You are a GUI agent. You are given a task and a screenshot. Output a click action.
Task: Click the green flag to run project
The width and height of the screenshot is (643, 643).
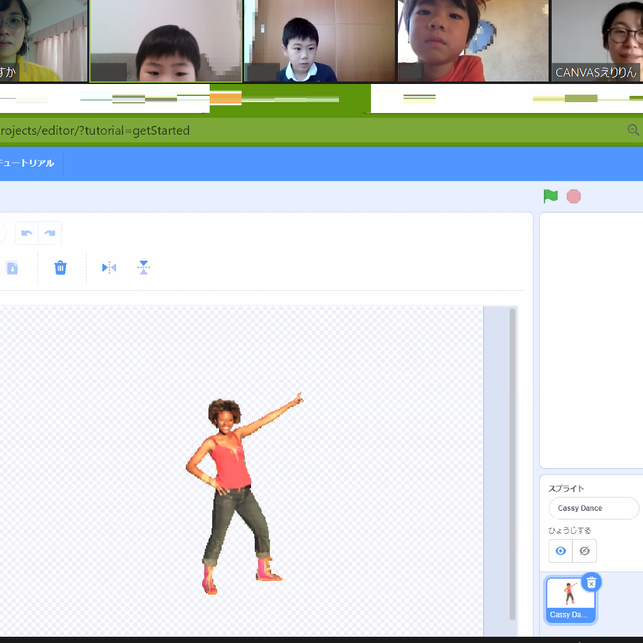549,196
